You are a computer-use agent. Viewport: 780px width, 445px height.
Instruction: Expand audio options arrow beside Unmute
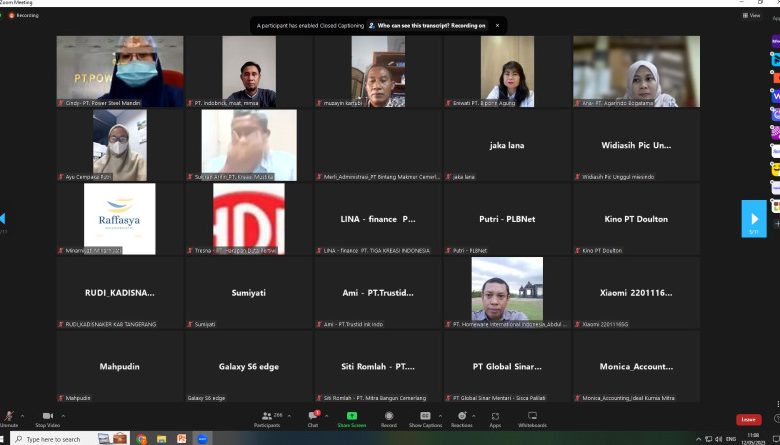(22, 413)
